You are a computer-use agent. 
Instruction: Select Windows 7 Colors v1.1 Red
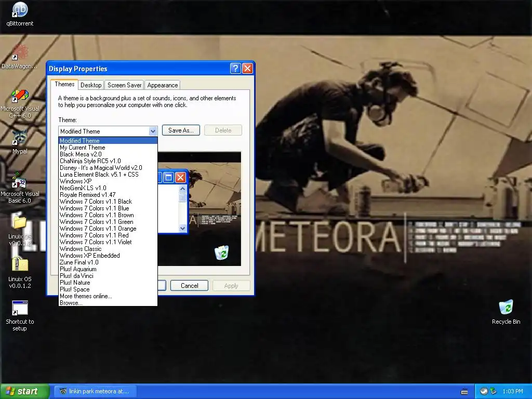108,235
